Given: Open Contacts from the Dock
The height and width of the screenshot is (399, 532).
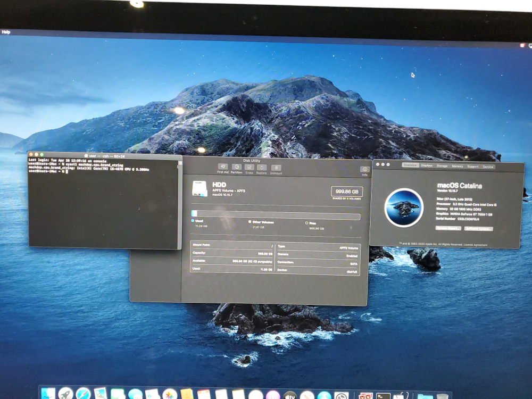Looking at the screenshot, I should [187, 394].
